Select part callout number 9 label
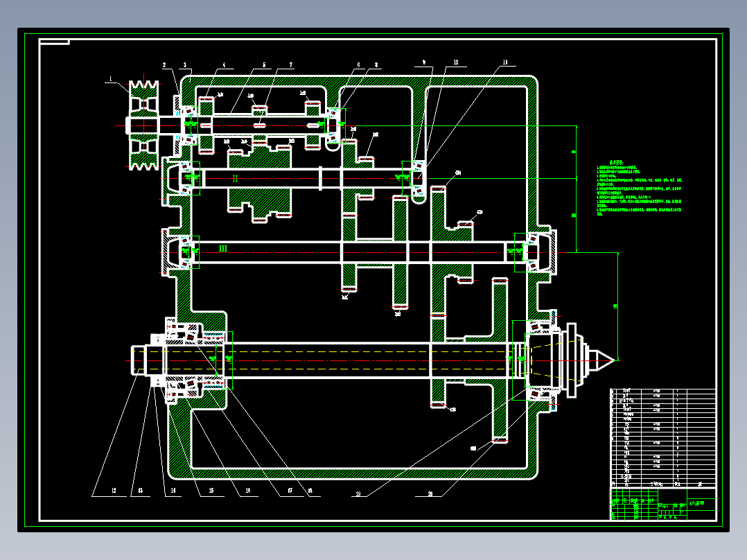The height and width of the screenshot is (560, 747). click(x=423, y=62)
